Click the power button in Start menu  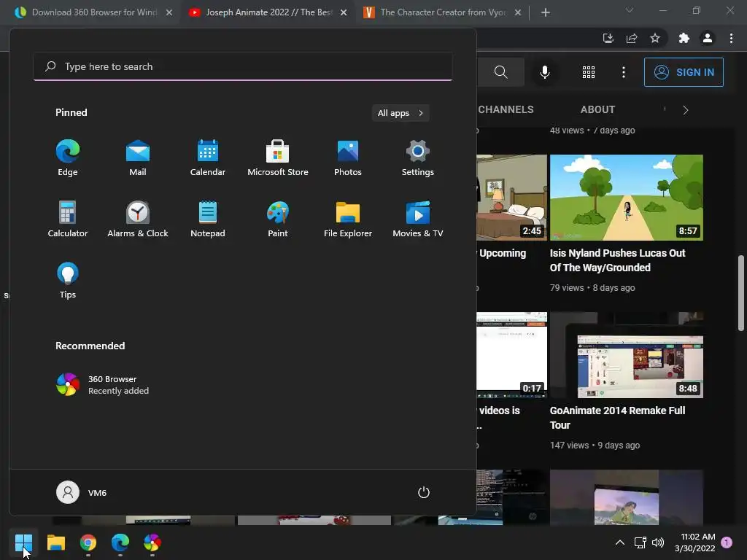[x=424, y=492]
